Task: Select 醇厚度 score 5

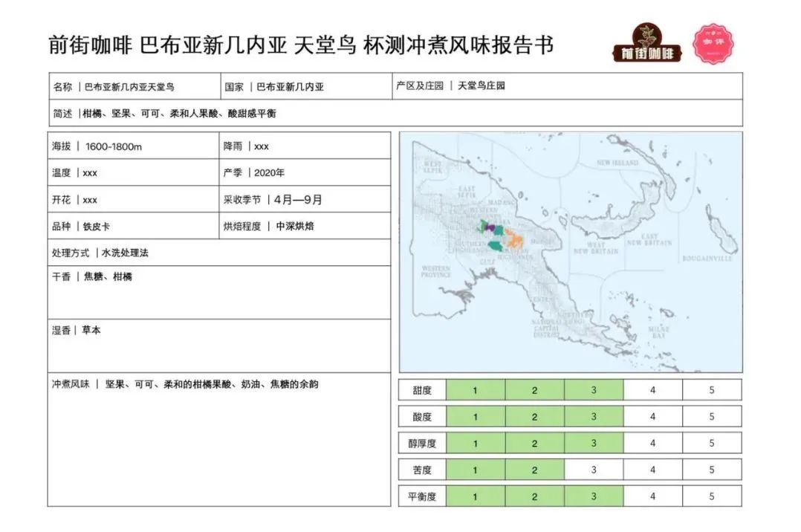Action: (712, 443)
